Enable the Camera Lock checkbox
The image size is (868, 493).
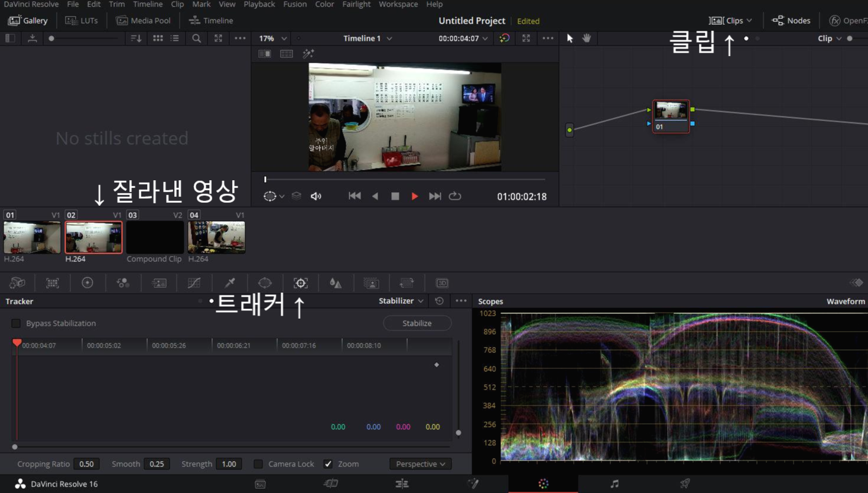tap(258, 463)
